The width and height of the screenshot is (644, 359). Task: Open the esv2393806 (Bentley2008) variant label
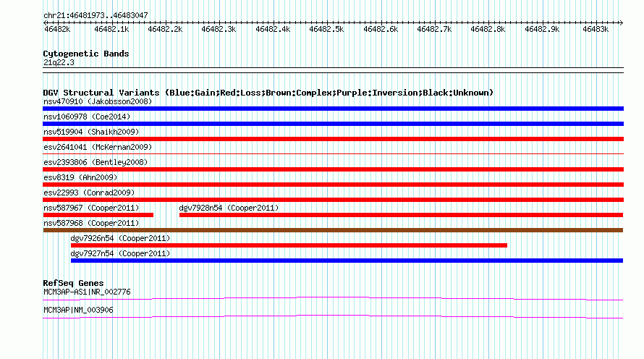coord(96,162)
